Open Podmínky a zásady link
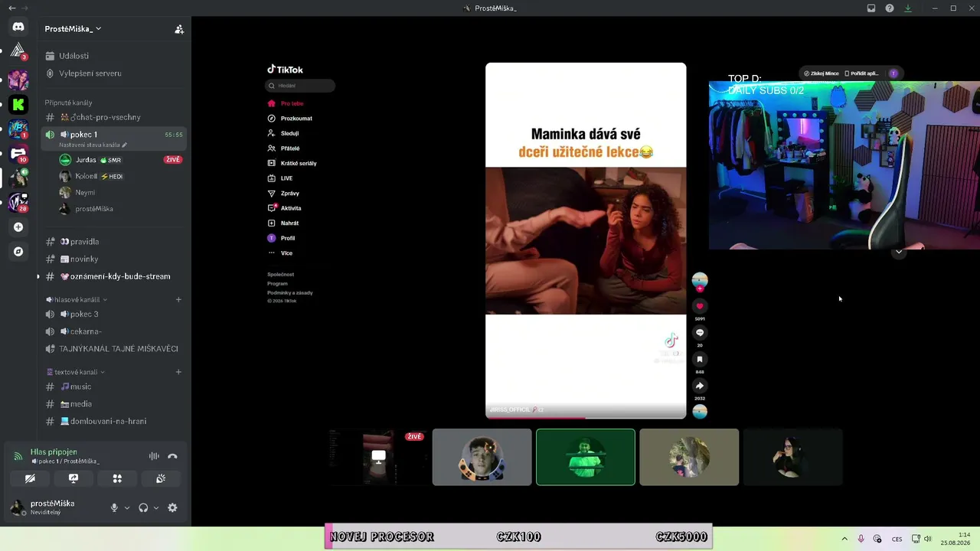This screenshot has width=980, height=551. point(290,292)
